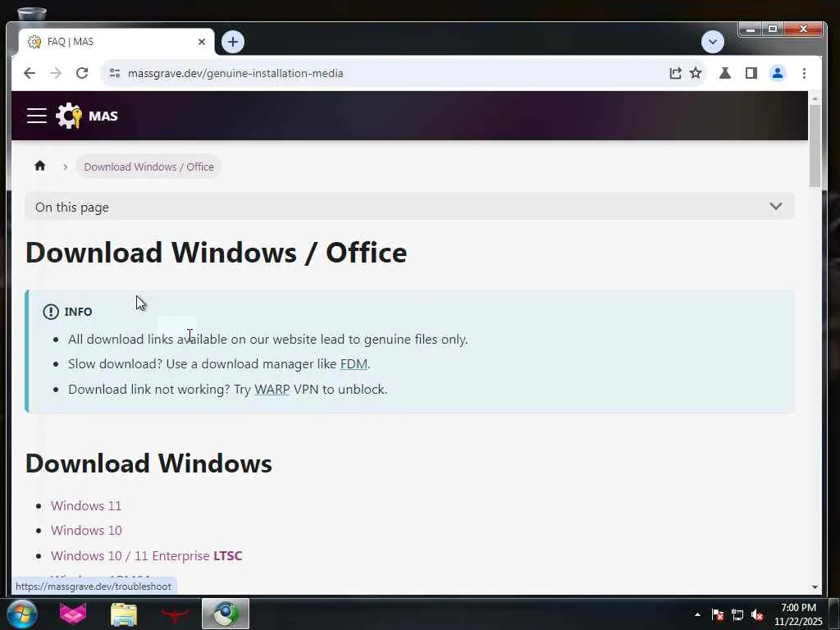
Task: Click the MAS site title text
Action: coord(103,116)
